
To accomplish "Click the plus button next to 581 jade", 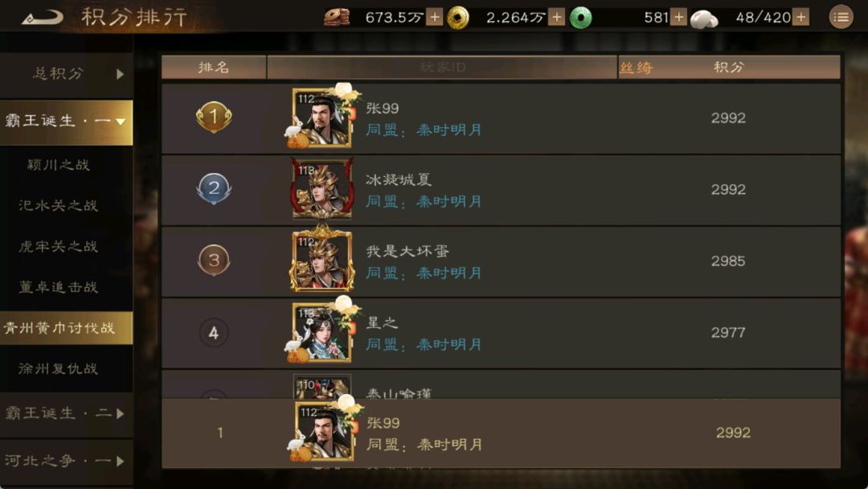I will (678, 18).
